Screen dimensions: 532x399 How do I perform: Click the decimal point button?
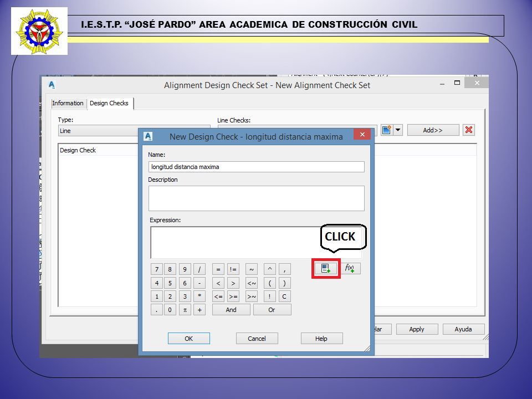[x=157, y=310]
